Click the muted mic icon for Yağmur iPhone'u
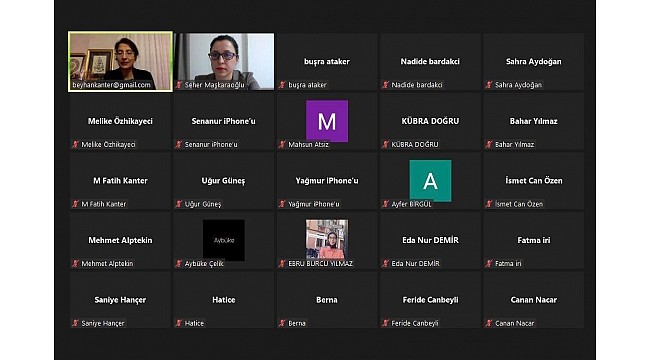This screenshot has width=650, height=360. pyautogui.click(x=283, y=204)
